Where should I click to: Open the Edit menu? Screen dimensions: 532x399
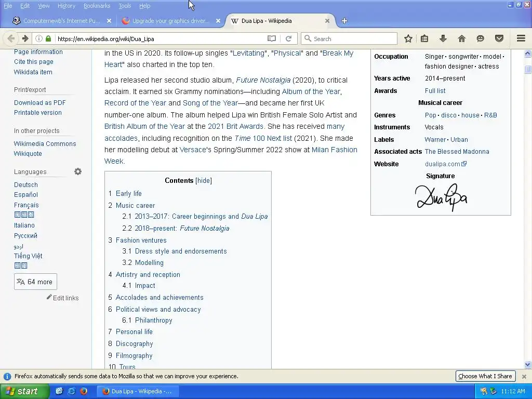coord(25,6)
